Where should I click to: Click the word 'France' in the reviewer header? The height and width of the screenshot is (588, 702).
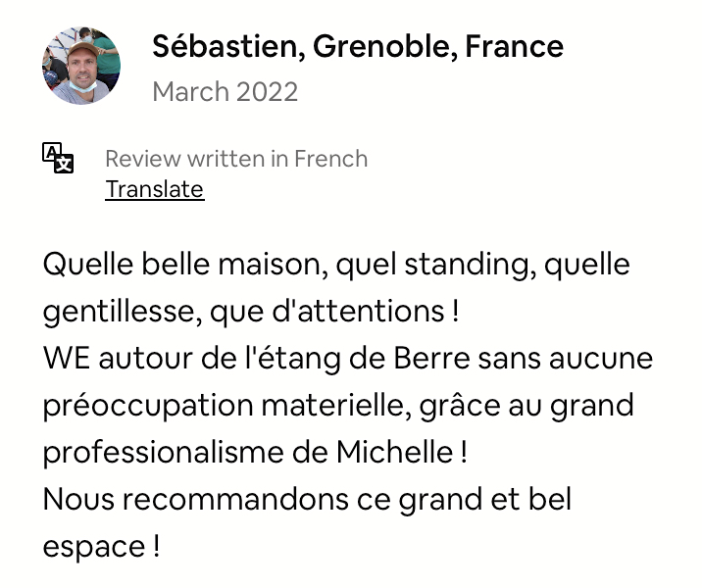[x=514, y=46]
